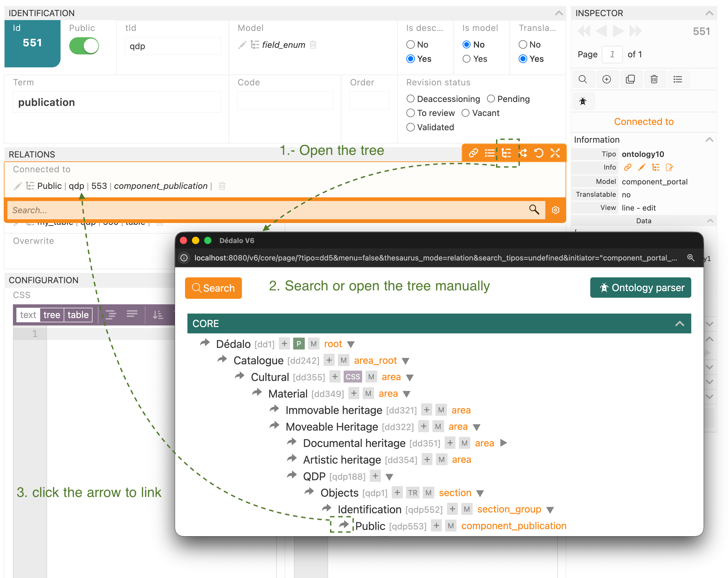Click the plus button next to Dédalo [dd1]
Viewport: 728px width, 578px height.
click(x=285, y=343)
